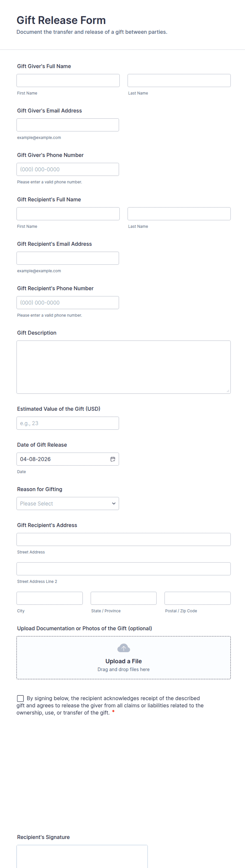Click the Gift Recipient's Email Address field
This screenshot has width=245, height=868.
point(67,258)
